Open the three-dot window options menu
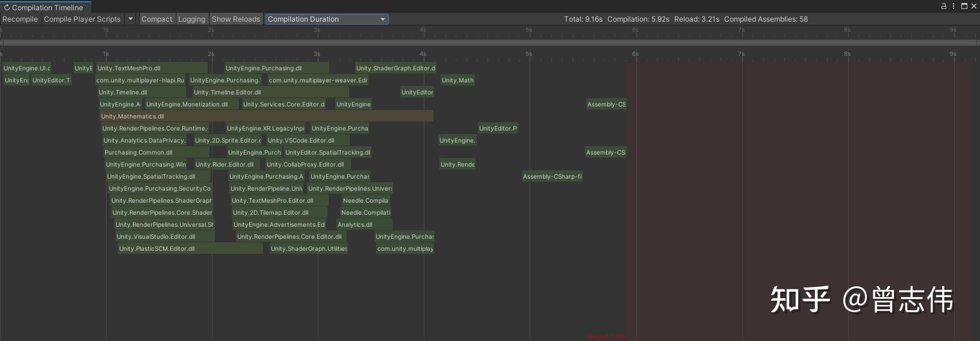This screenshot has height=341, width=980. (x=954, y=6)
